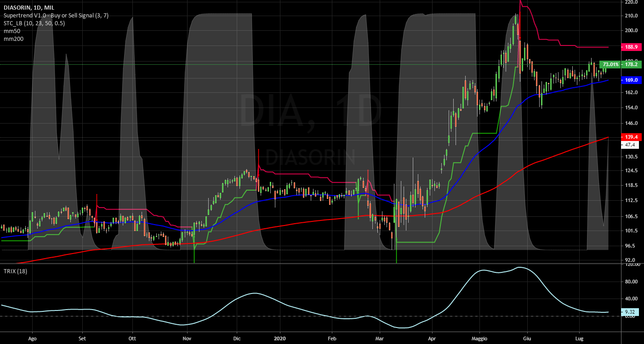Click the 80.00 TRIX scale label
The image size is (644, 344).
point(631,282)
